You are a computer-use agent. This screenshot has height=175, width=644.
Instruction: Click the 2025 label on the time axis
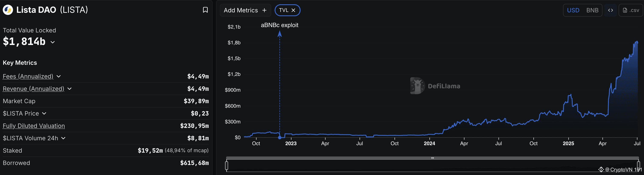[568, 143]
